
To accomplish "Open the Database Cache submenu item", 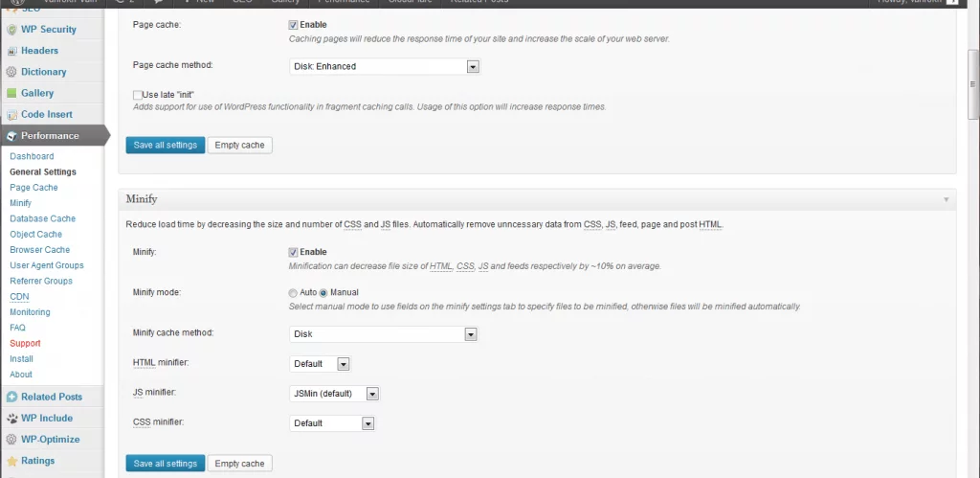I will [42, 218].
